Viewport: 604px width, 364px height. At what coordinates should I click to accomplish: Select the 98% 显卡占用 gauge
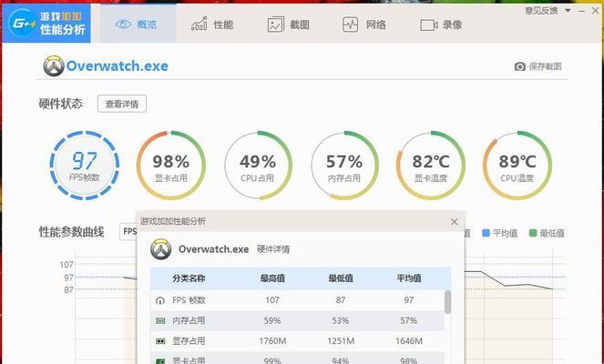coord(171,166)
